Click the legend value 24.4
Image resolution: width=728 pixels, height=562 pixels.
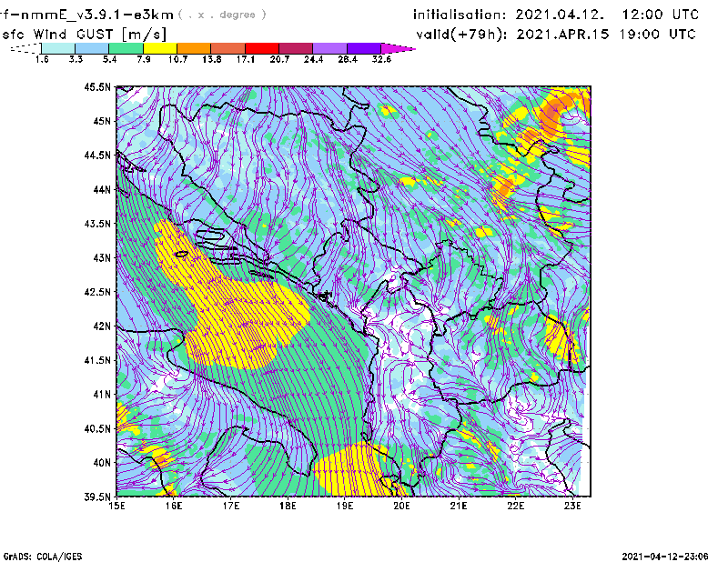coord(313,59)
